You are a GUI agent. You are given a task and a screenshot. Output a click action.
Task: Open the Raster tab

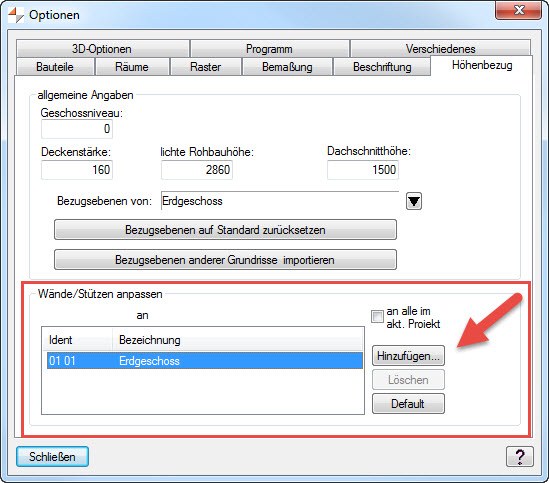tap(206, 67)
